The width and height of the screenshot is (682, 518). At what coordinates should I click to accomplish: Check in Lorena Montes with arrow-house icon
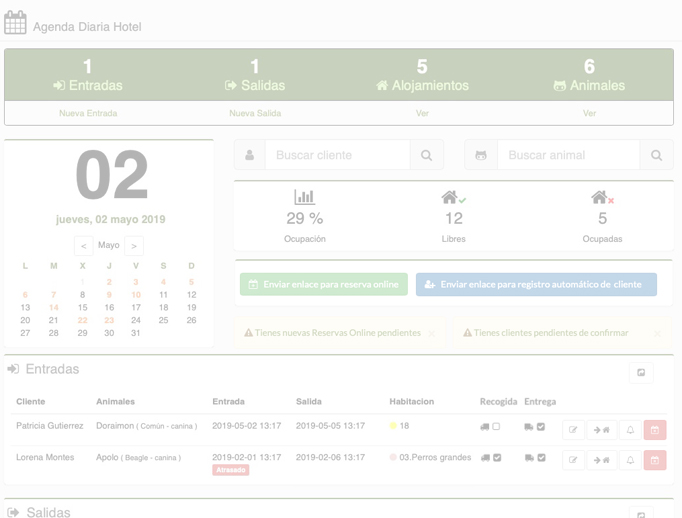point(602,460)
